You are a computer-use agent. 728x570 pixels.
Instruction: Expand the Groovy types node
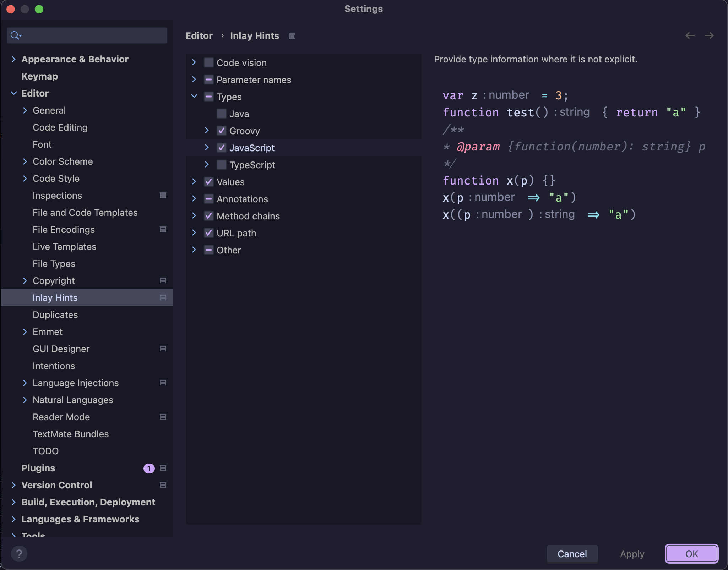pos(207,131)
